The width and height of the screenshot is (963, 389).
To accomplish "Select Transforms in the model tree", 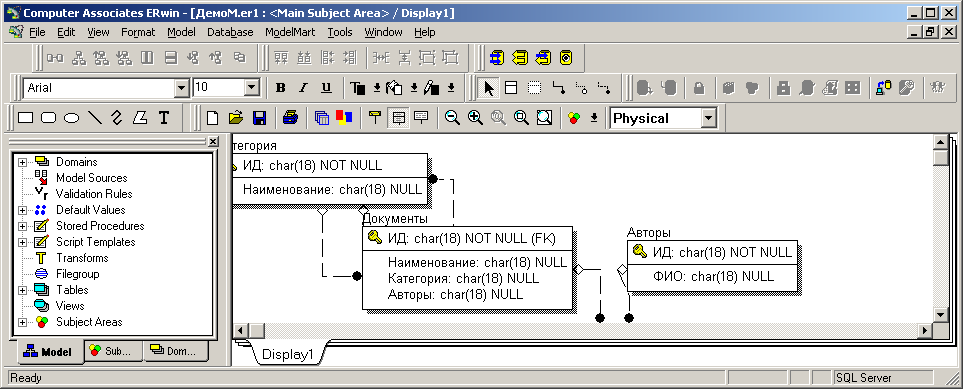I will coord(82,258).
